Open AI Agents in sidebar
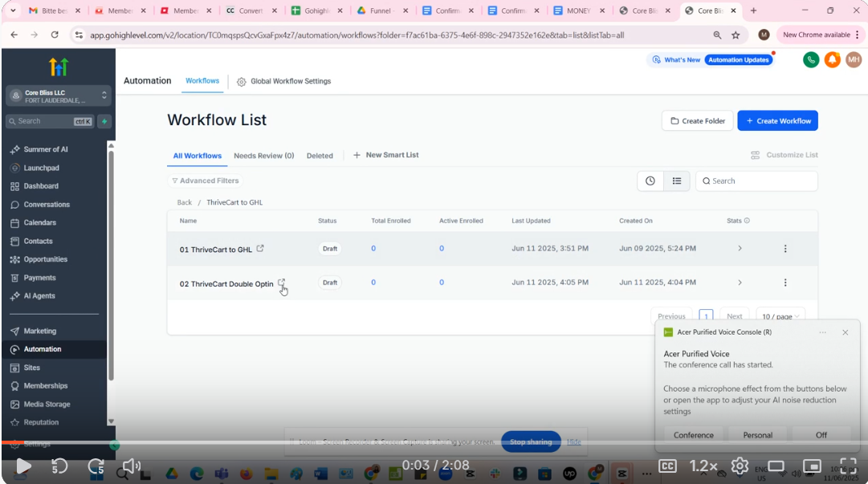Screen dimensions: 868x484 click(x=39, y=296)
